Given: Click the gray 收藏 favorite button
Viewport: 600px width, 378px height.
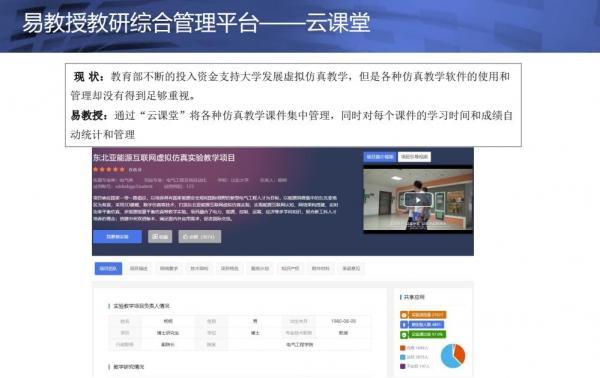Looking at the screenshot, I should [160, 237].
